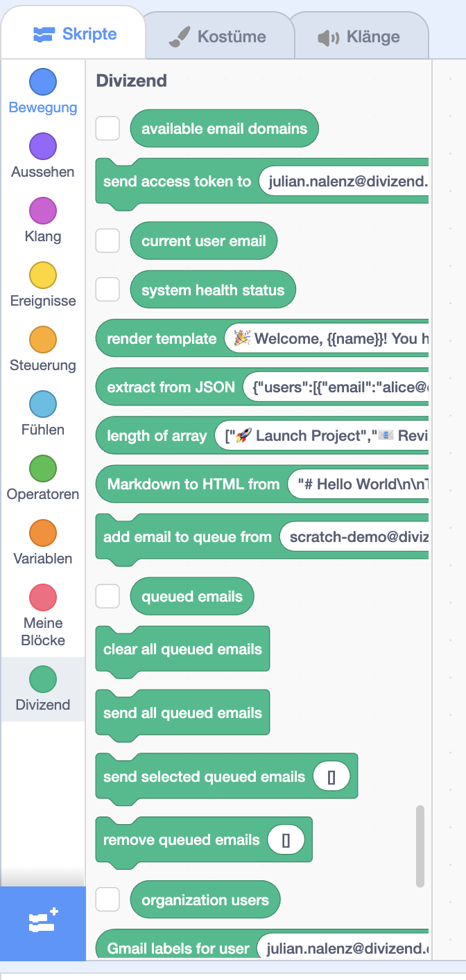Tick the queued emails checkbox

click(107, 596)
